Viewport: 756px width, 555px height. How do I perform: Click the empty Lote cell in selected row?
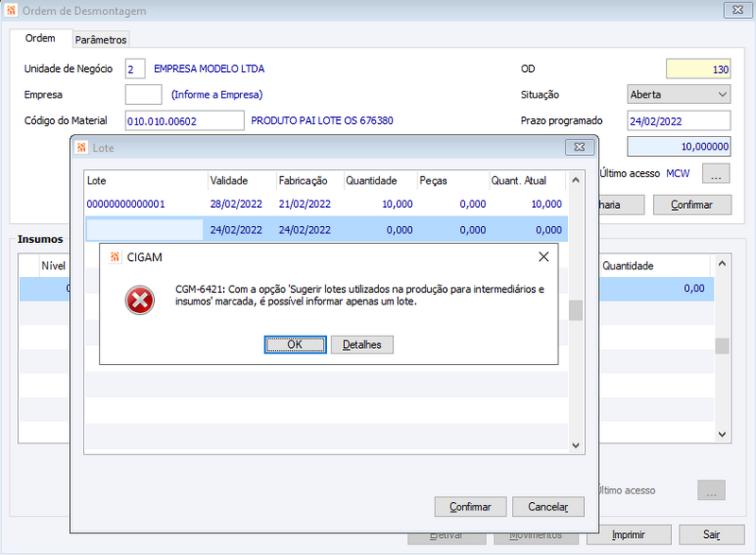pyautogui.click(x=145, y=230)
